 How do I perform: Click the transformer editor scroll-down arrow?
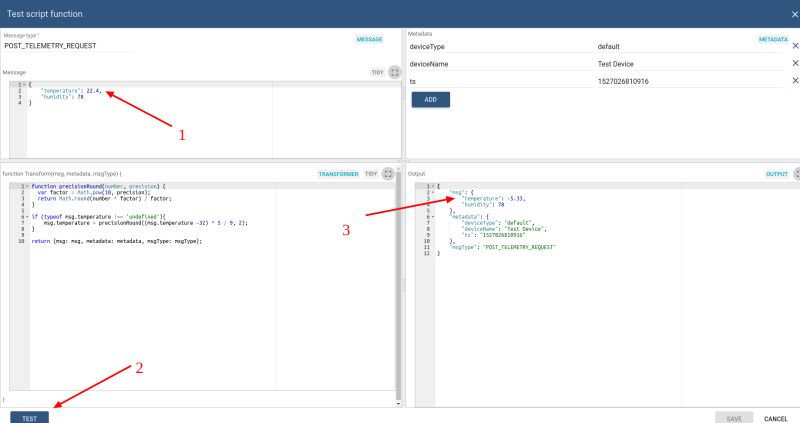(x=398, y=404)
